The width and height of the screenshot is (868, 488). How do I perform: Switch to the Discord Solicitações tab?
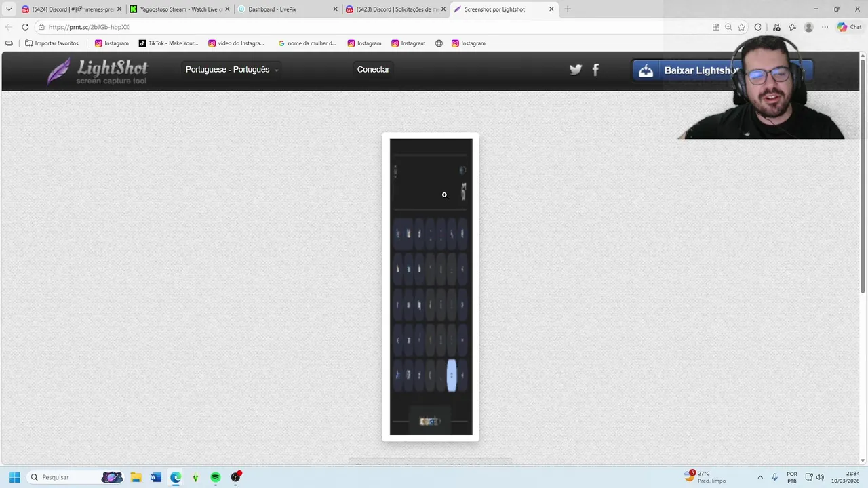pyautogui.click(x=396, y=9)
